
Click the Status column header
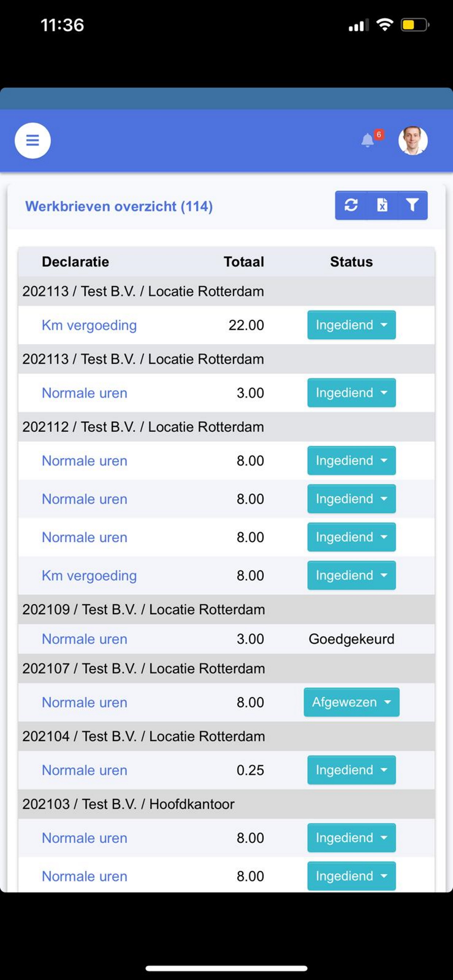[x=351, y=262]
